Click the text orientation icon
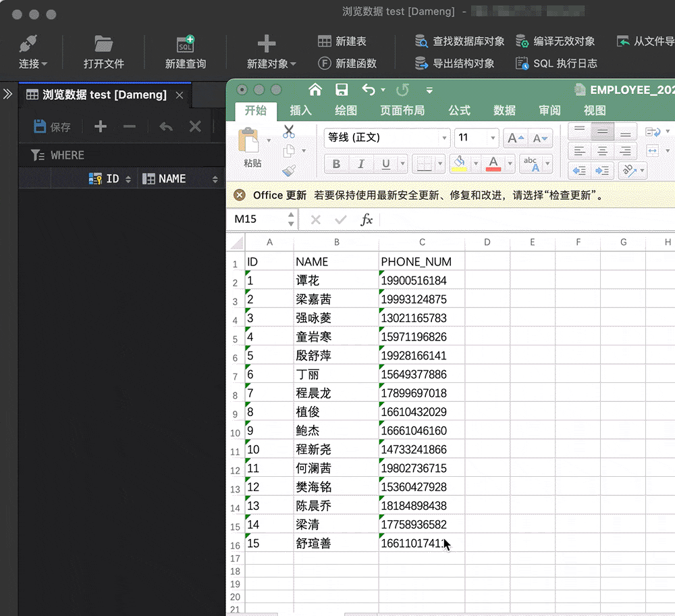 tap(629, 171)
